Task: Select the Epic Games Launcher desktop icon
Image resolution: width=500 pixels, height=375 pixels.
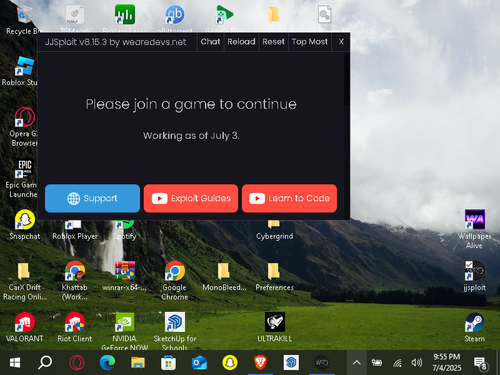Action: point(22,178)
